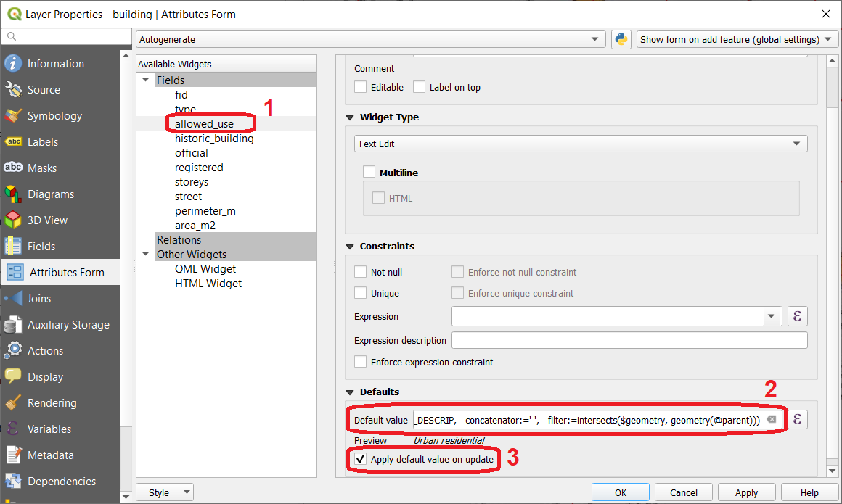Screen dimensions: 842x504
Task: Click the Expression description input field
Action: click(x=629, y=340)
